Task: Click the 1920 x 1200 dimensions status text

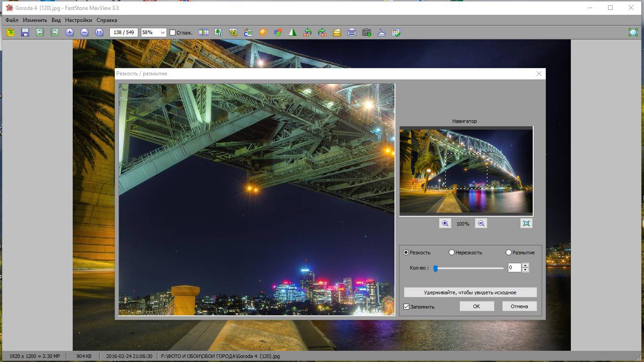Action: pos(35,356)
